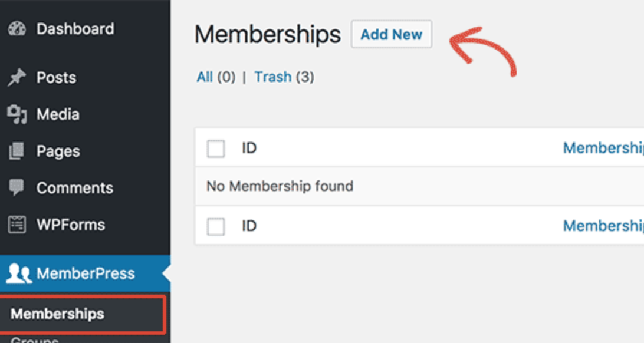Screen dimensions: 644x343
Task: Open the Trash filter link
Action: [272, 77]
